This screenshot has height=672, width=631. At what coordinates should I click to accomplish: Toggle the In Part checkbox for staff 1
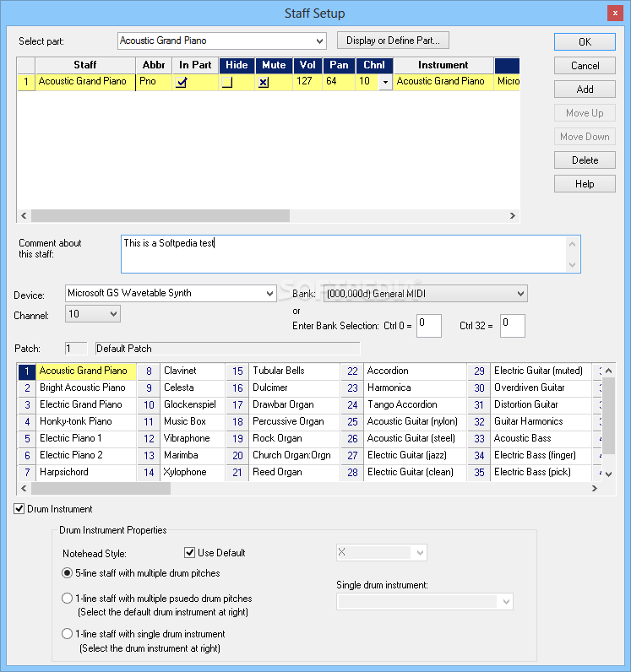pos(181,82)
